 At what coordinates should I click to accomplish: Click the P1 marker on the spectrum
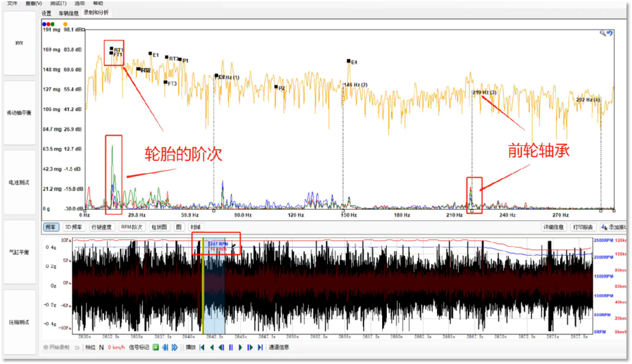pos(180,59)
